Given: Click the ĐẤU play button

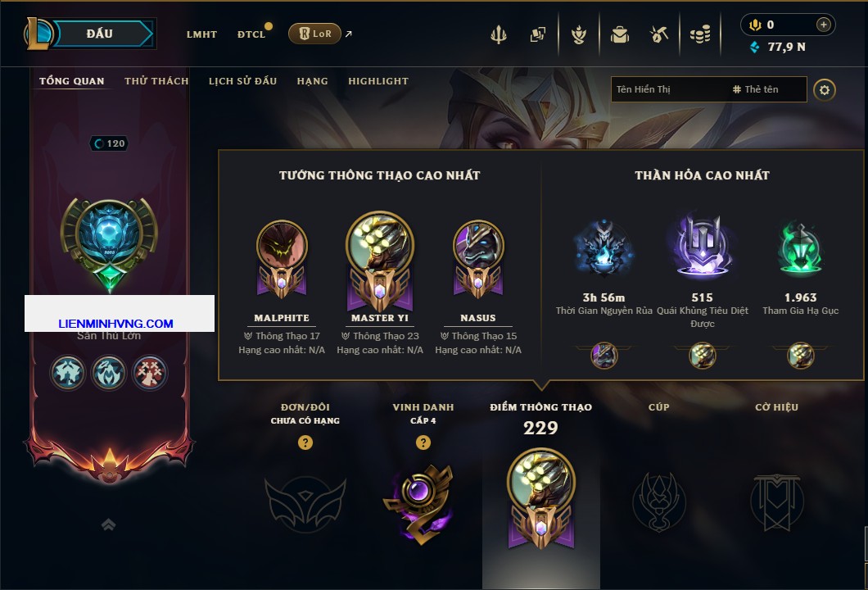Looking at the screenshot, I should tap(101, 34).
